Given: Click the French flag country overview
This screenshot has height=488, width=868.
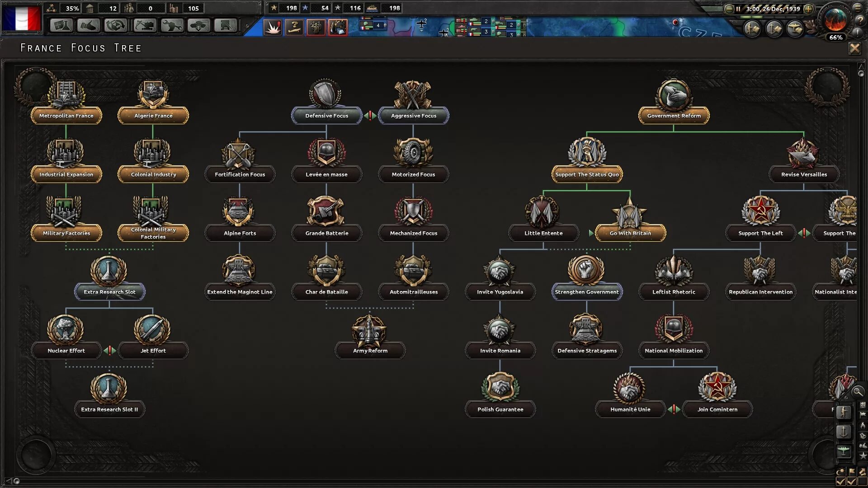Looking at the screenshot, I should pyautogui.click(x=22, y=18).
